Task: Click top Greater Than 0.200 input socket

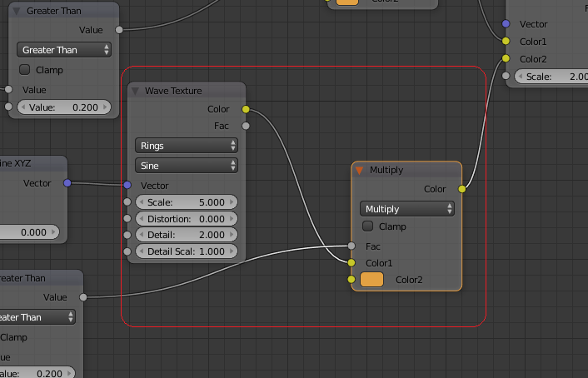Action: click(8, 107)
